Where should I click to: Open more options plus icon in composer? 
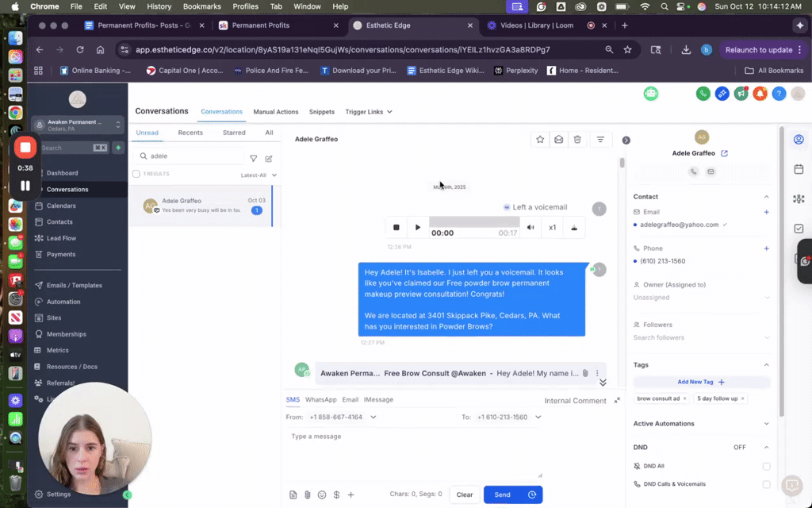point(350,495)
